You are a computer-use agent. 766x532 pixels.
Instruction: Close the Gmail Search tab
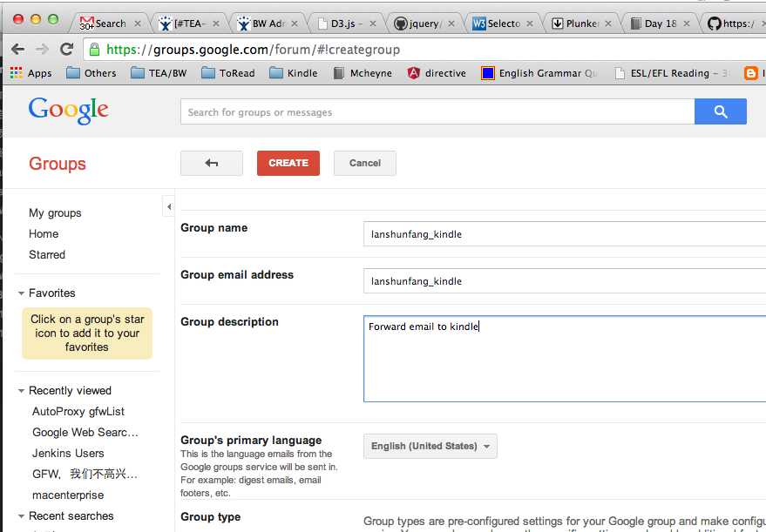tap(138, 24)
